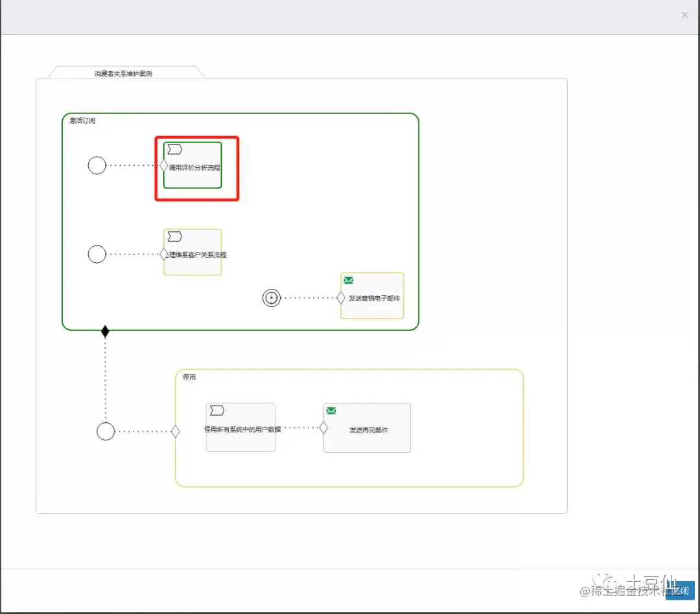Click the entry diamond on 发送营销电子邮件
The image size is (700, 614).
coord(341,298)
